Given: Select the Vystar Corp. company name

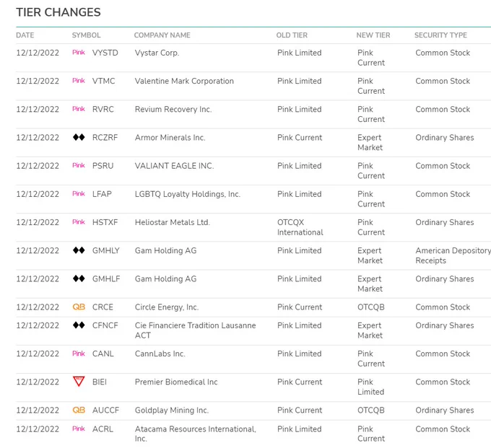Looking at the screenshot, I should click(157, 53).
